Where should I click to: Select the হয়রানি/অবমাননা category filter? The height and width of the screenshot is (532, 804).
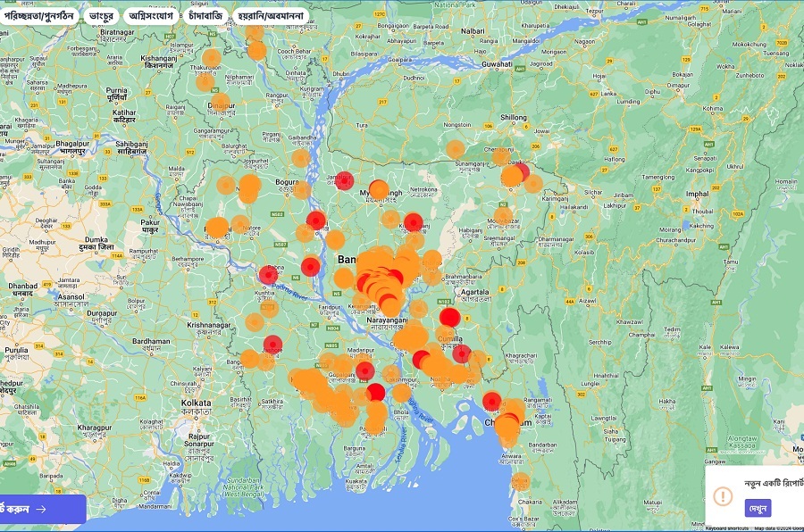(x=271, y=16)
